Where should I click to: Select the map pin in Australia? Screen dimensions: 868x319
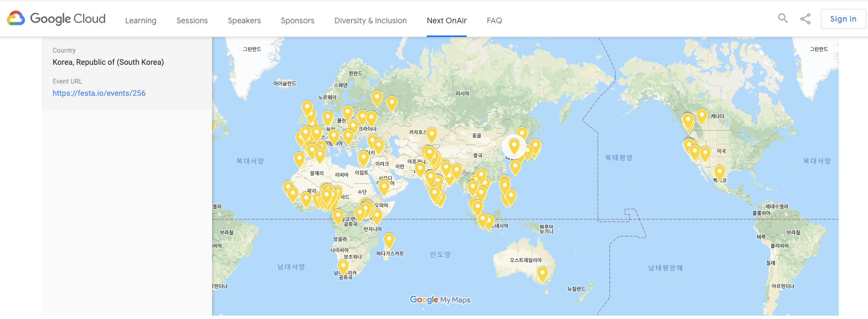pos(542,274)
